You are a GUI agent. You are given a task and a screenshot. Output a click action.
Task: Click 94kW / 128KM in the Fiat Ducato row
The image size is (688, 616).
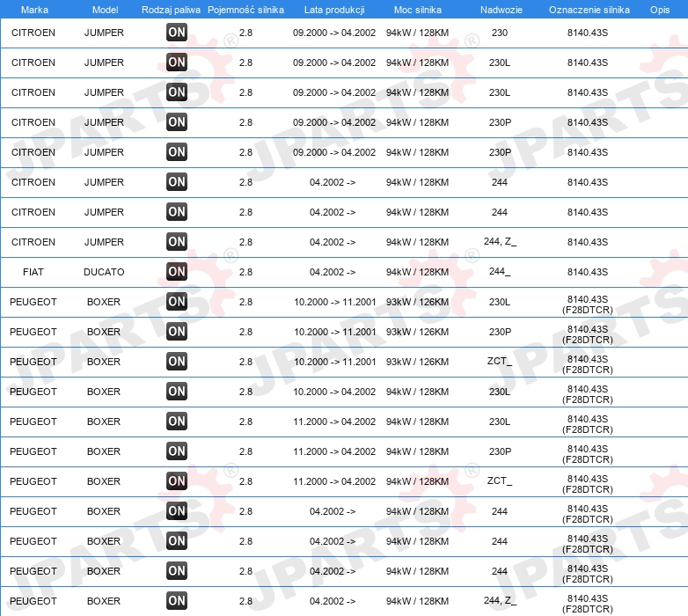[x=417, y=272]
